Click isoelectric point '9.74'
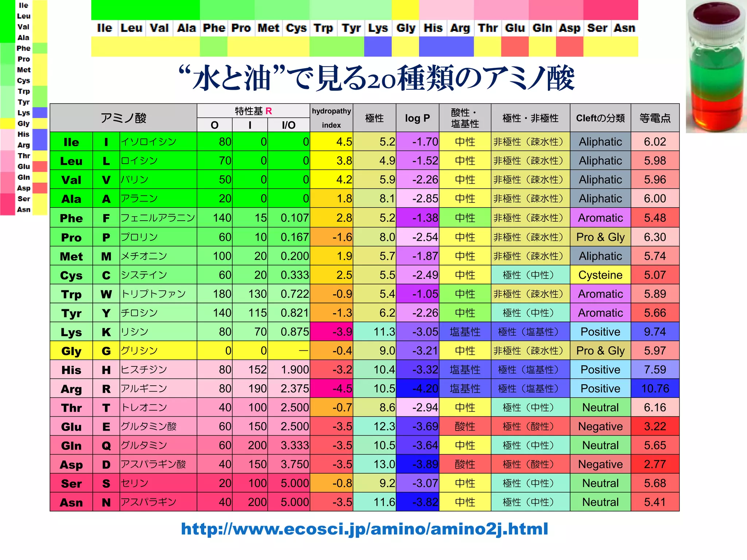 pos(655,332)
